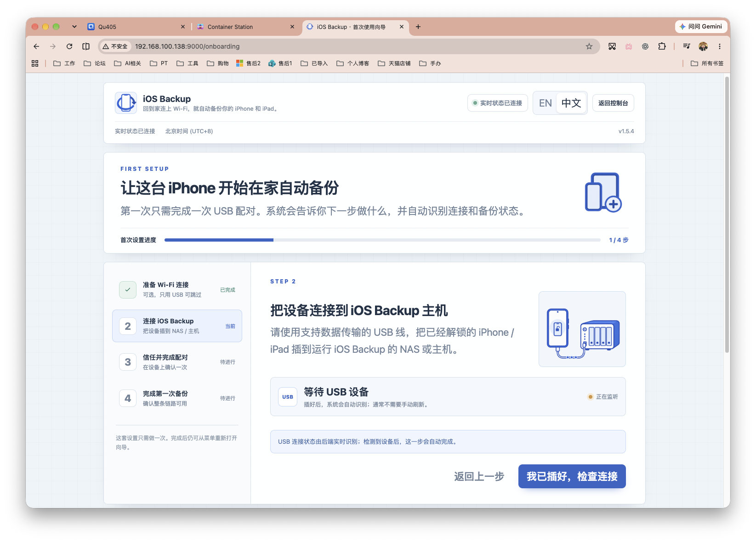Reload the page with the refresh icon

tap(69, 46)
